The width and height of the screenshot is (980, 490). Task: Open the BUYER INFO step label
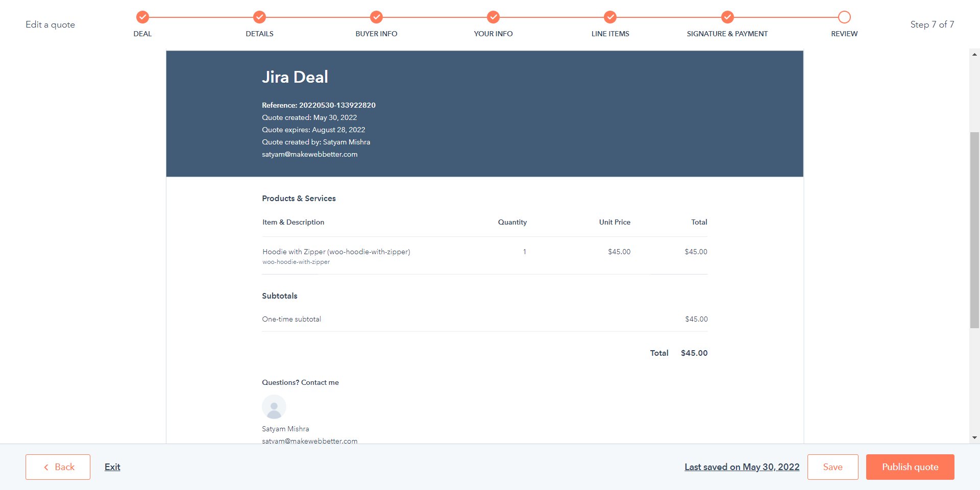tap(376, 34)
